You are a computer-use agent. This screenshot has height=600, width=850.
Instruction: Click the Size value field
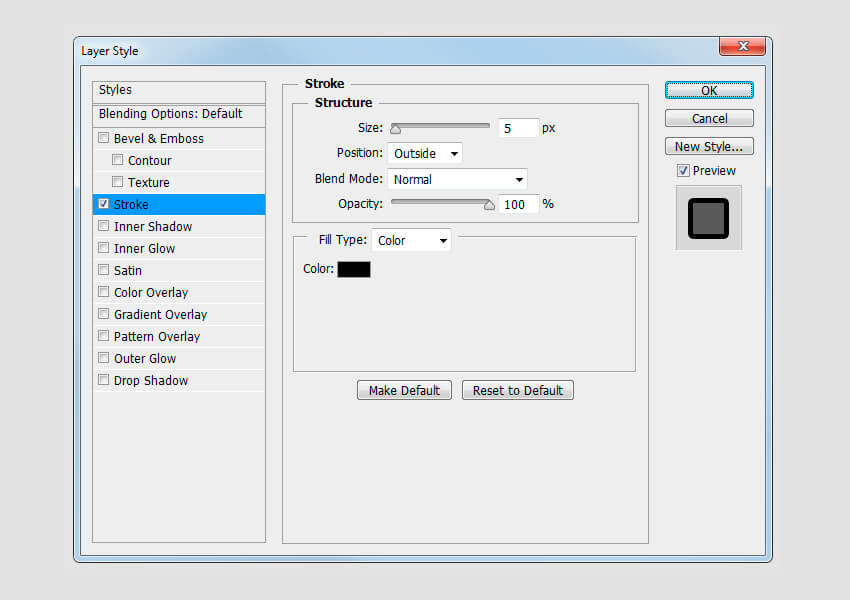point(518,128)
